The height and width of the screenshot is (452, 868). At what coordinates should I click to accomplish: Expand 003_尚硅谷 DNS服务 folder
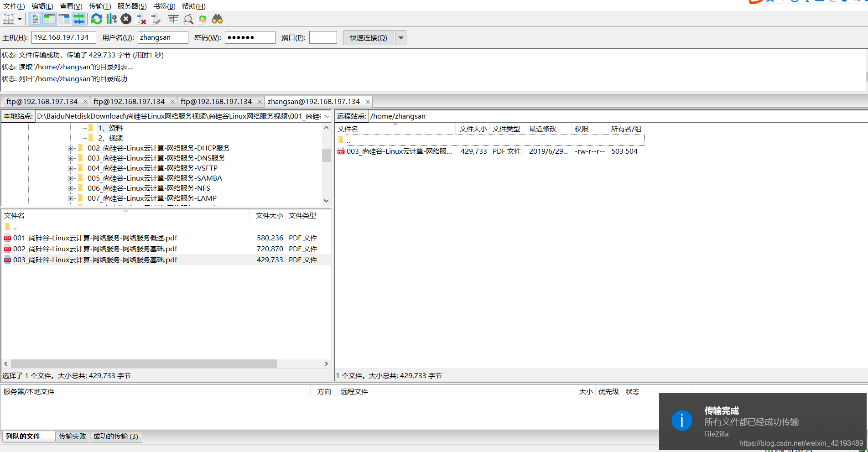[x=70, y=158]
